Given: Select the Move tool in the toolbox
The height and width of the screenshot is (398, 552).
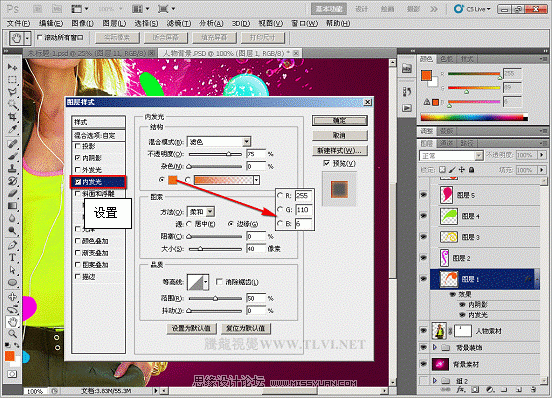Looking at the screenshot, I should (x=13, y=67).
